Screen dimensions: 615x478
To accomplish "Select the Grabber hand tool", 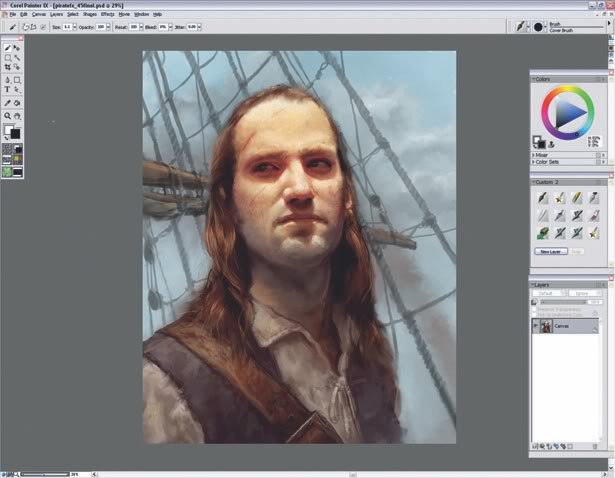I will pos(17,116).
